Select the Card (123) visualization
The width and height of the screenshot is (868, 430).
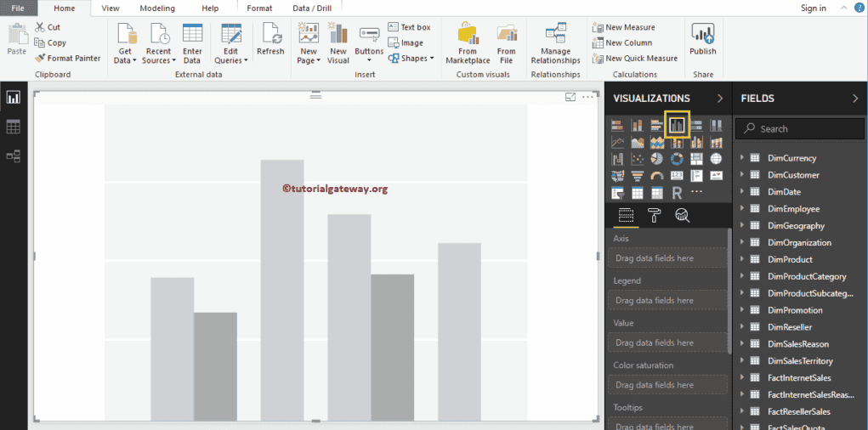point(677,176)
